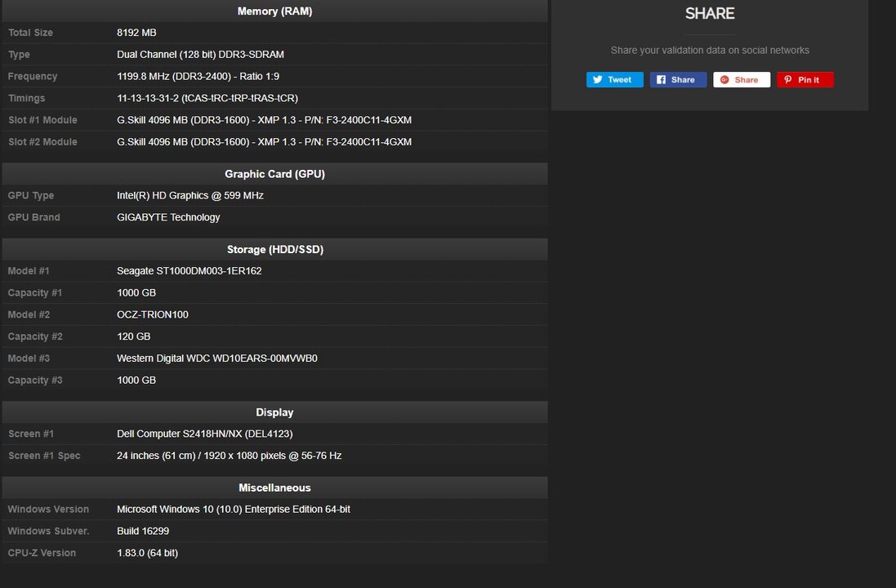Image resolution: width=896 pixels, height=588 pixels.
Task: Click the Windows Subver. label
Action: point(48,531)
